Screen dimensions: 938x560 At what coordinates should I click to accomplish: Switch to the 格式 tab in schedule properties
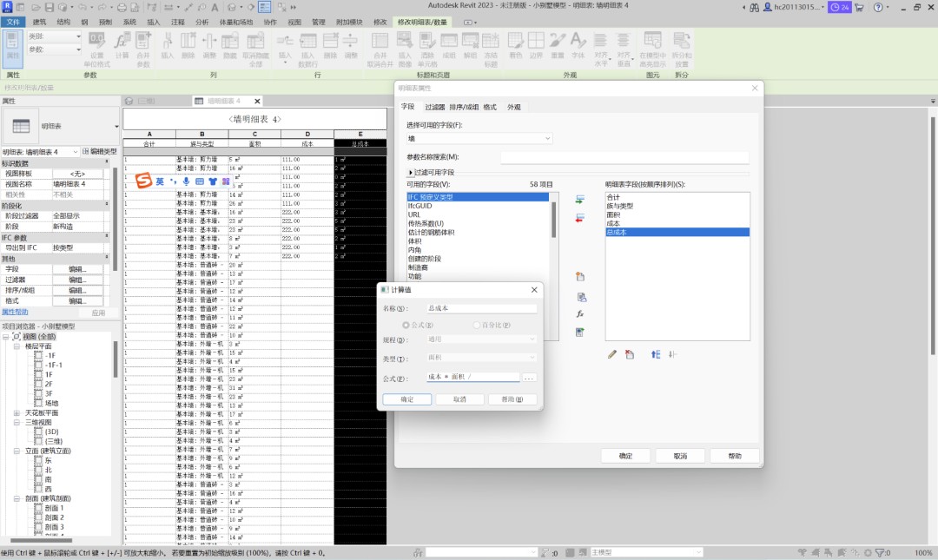pyautogui.click(x=490, y=107)
